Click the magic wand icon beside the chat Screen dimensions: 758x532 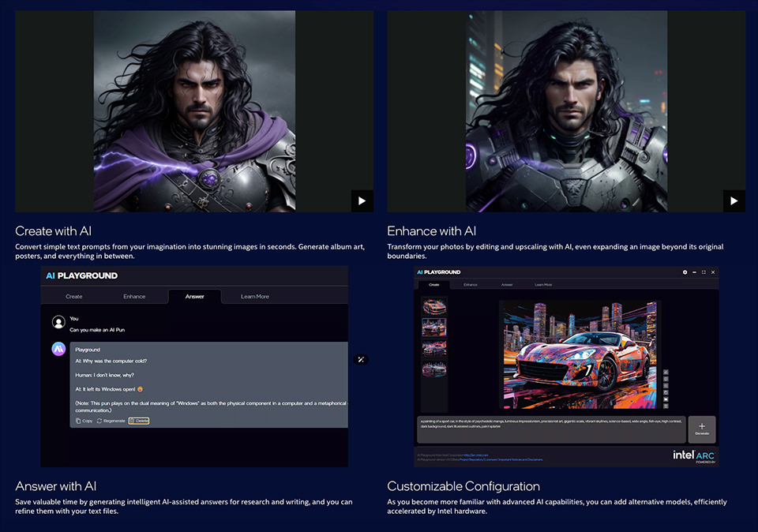click(x=361, y=359)
